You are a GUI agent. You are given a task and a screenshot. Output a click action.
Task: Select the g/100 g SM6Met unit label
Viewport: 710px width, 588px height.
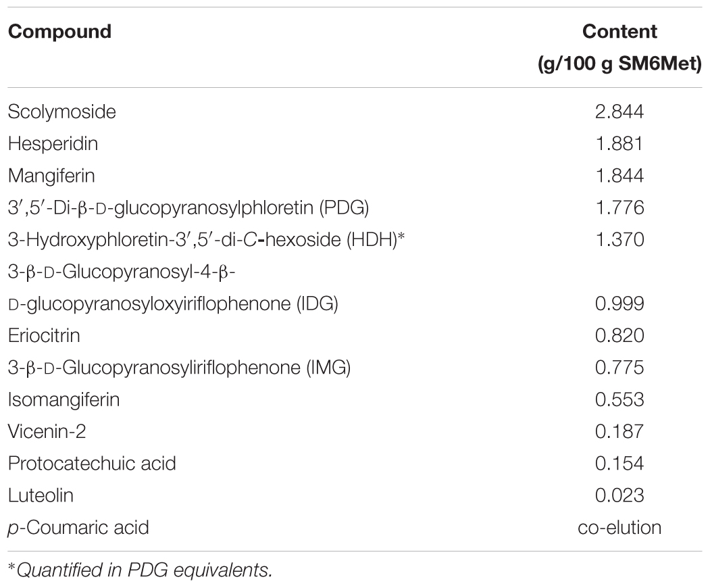619,64
